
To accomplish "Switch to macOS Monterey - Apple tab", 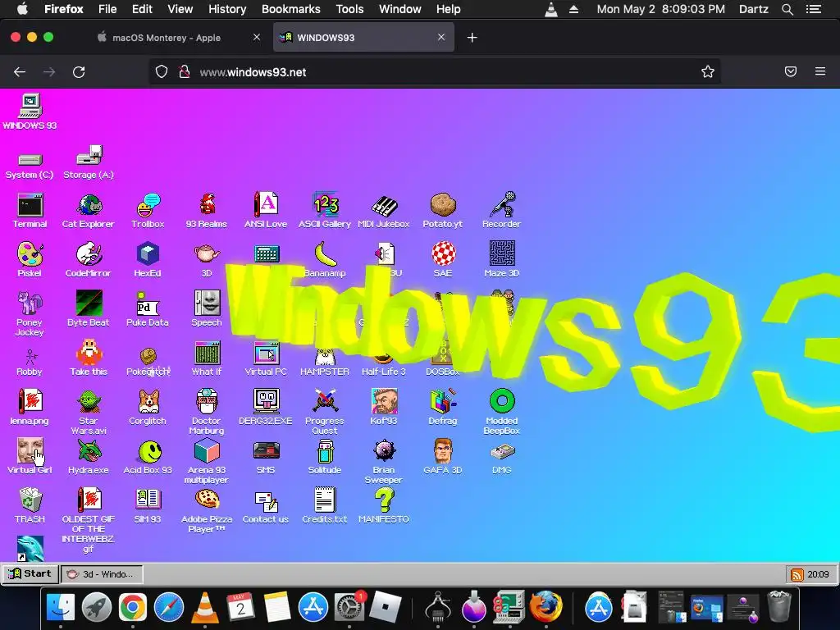I will pos(167,38).
